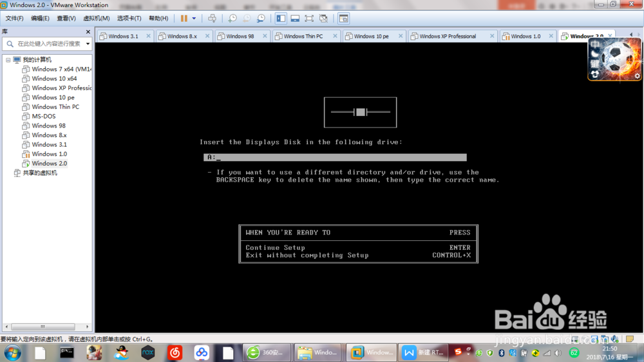Toggle the console view icon
The height and width of the screenshot is (362, 644).
[343, 19]
